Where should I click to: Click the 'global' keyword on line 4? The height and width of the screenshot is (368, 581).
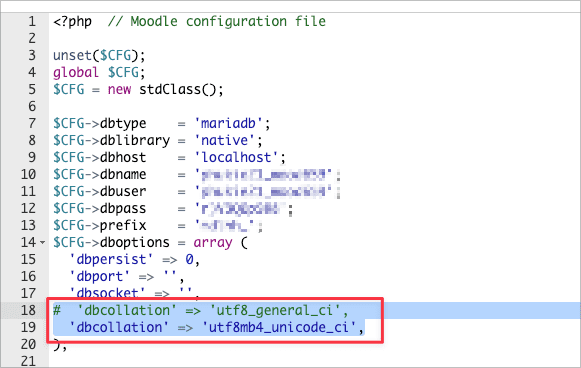click(76, 73)
